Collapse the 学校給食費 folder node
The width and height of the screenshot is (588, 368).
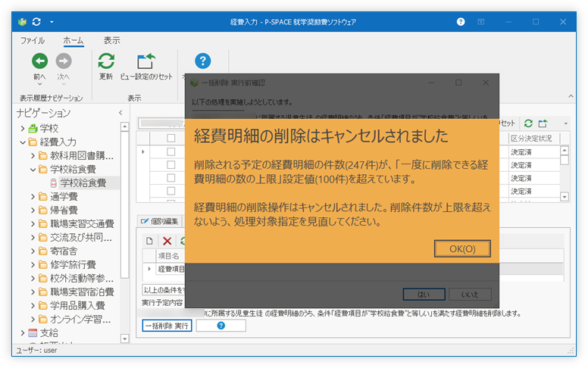[33, 170]
